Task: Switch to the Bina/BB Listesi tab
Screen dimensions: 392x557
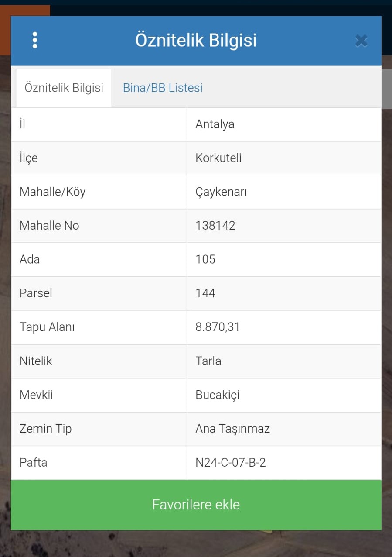Action: pos(163,88)
